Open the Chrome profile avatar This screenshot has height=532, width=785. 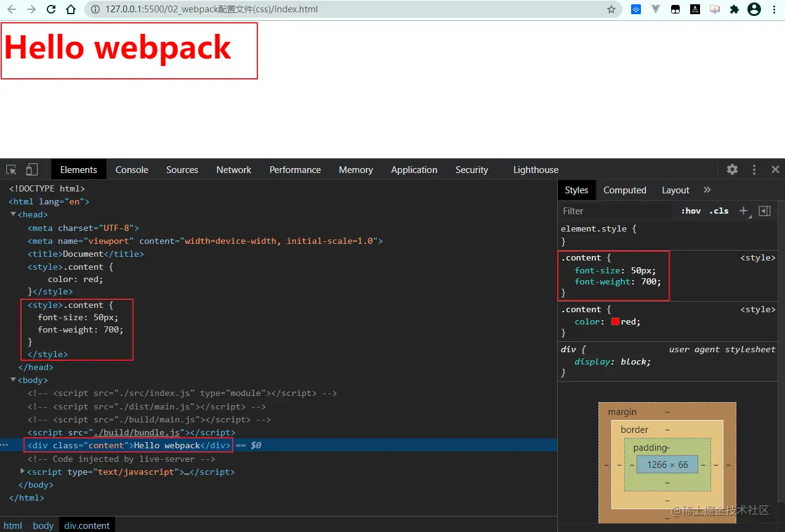[754, 9]
